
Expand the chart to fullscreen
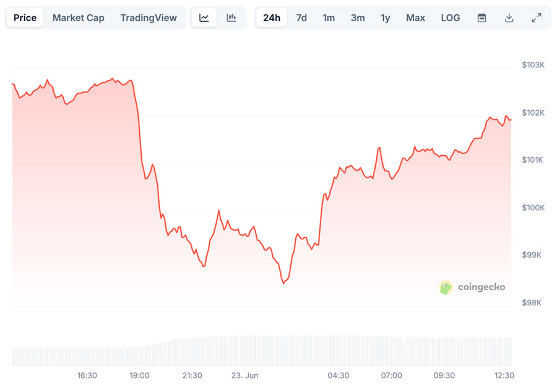coord(536,17)
